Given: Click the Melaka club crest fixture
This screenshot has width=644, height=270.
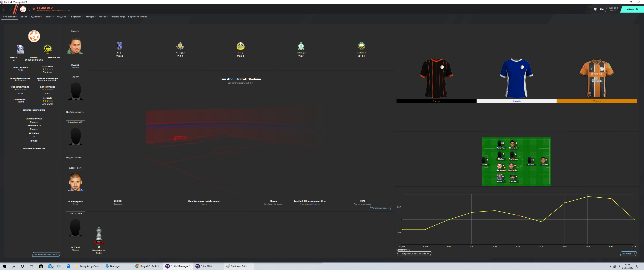Looking at the screenshot, I should click(301, 46).
